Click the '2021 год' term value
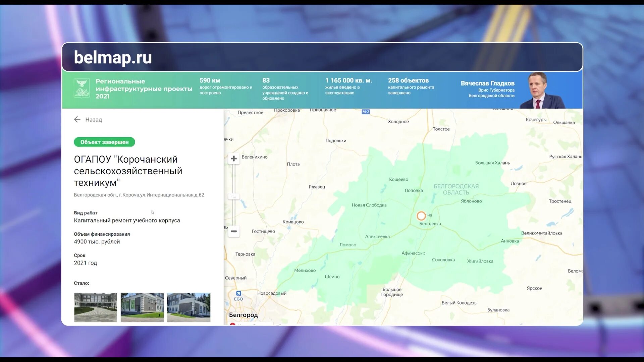Image resolution: width=644 pixels, height=362 pixels. (85, 263)
